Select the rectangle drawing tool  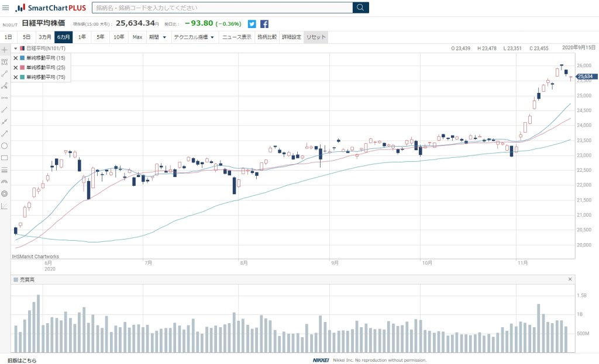pyautogui.click(x=5, y=158)
